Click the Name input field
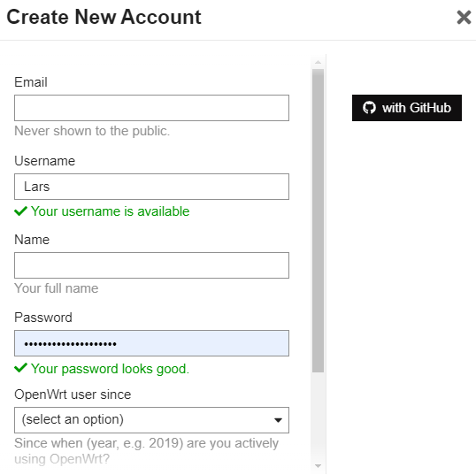 [151, 265]
